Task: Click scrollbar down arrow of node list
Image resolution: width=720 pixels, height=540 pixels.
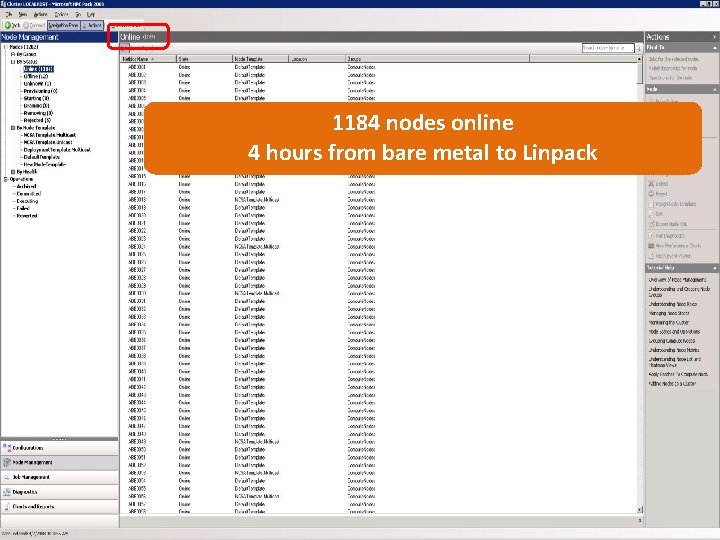Action: tap(640, 510)
